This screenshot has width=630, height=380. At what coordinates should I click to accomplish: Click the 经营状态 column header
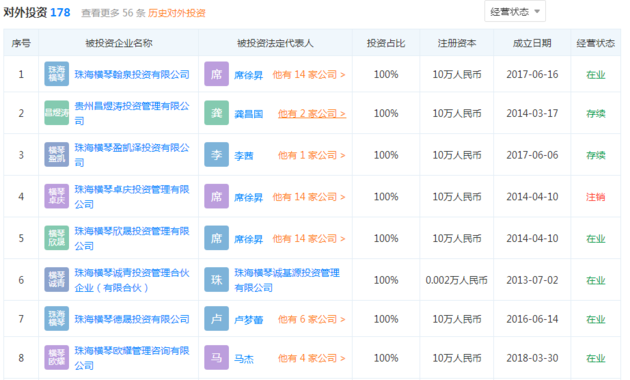pos(595,43)
